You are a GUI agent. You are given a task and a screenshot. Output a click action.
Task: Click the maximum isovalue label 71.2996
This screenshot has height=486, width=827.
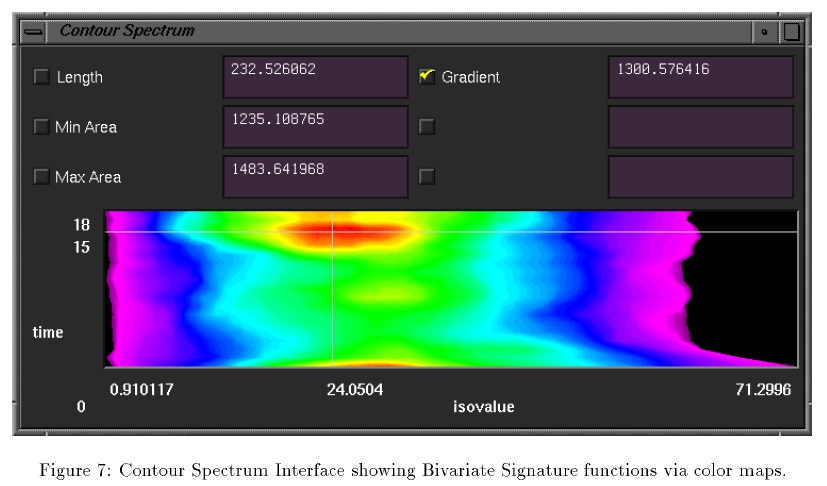[x=763, y=389]
